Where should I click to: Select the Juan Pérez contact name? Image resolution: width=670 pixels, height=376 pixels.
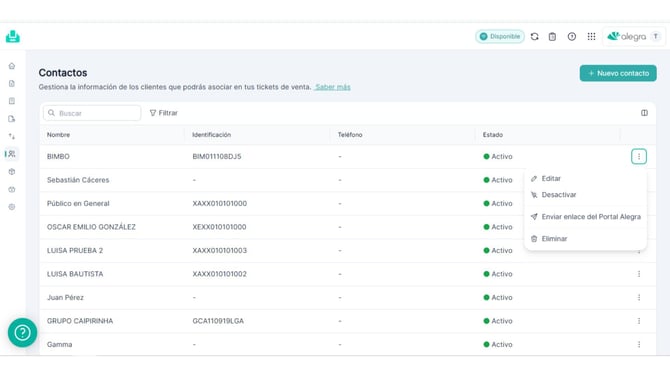[65, 297]
